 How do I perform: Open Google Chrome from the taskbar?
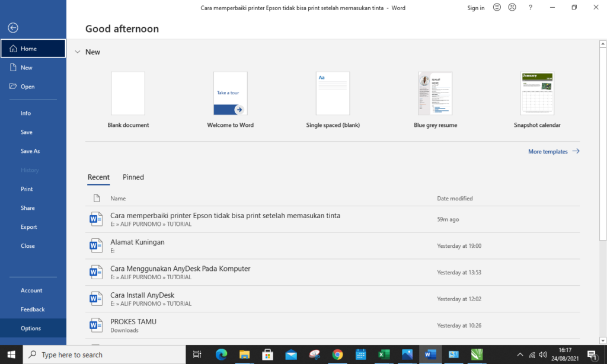pos(337,355)
